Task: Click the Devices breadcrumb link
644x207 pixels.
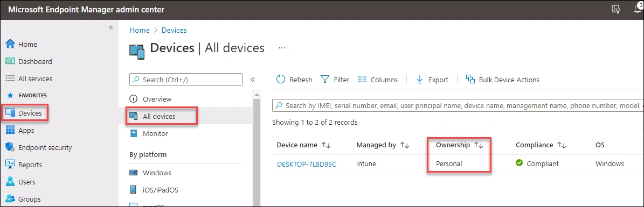Action: pos(174,30)
